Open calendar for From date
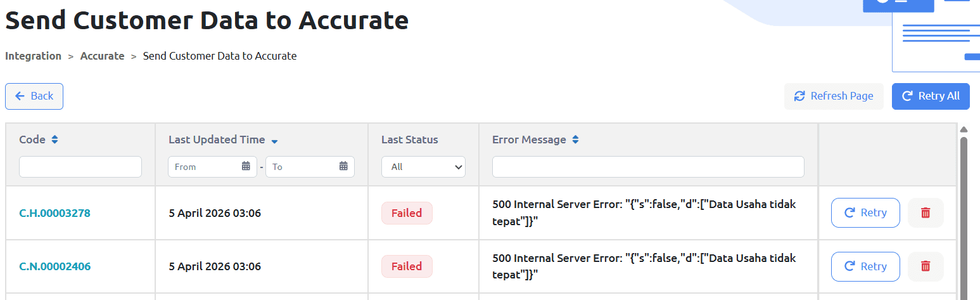The image size is (980, 300). (x=246, y=166)
